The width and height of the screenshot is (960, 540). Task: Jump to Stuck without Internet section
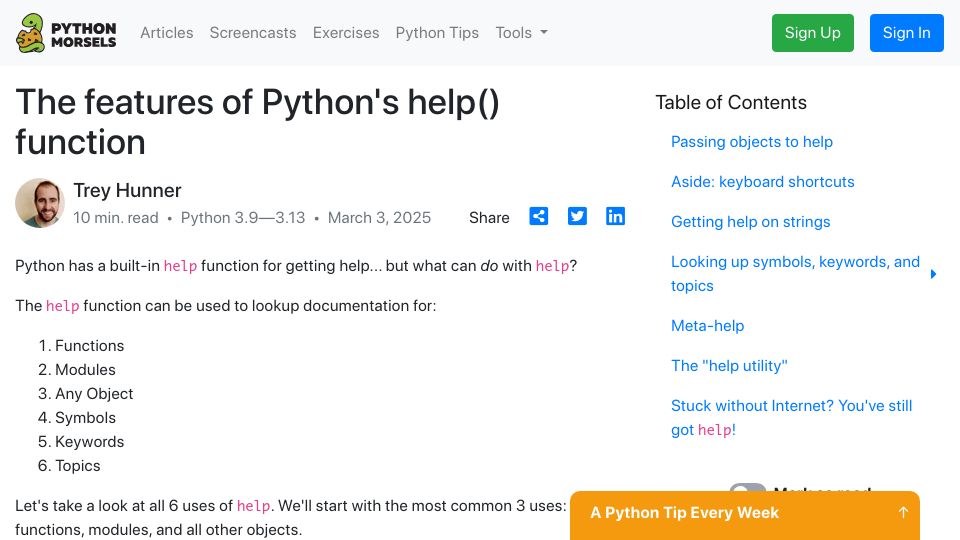[x=792, y=418]
